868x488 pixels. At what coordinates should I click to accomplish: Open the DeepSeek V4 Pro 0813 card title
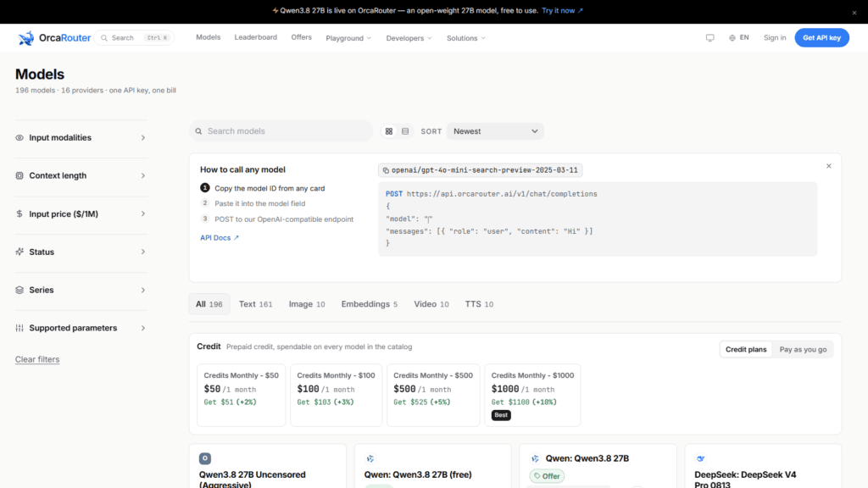[745, 480]
